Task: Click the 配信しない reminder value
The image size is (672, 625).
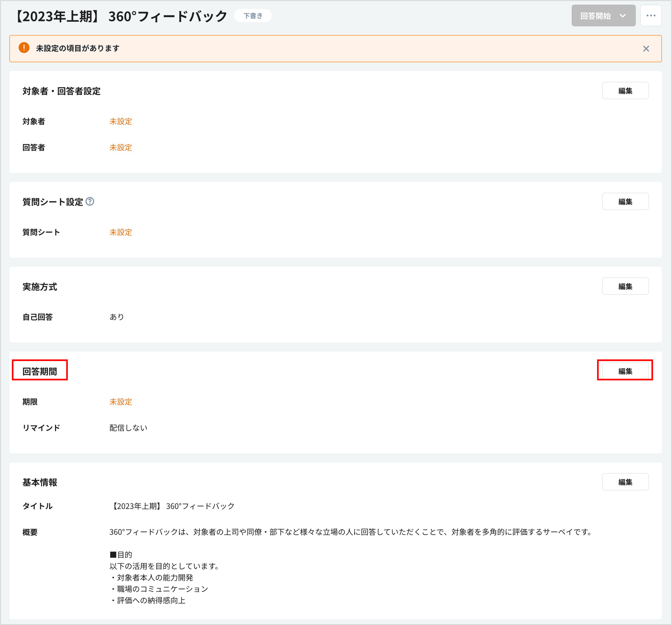Action: coord(128,428)
